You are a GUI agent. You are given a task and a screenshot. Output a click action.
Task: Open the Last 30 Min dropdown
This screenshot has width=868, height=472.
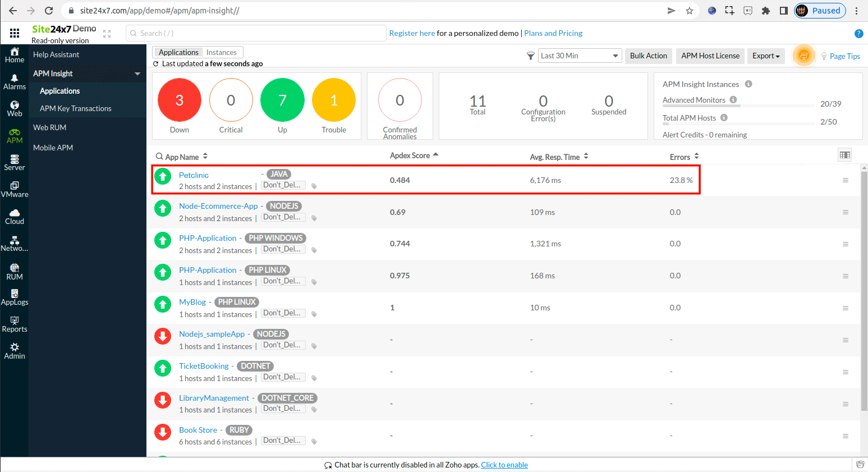[x=580, y=56]
